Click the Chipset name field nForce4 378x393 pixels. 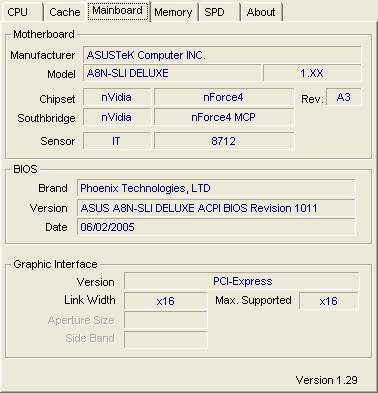224,97
